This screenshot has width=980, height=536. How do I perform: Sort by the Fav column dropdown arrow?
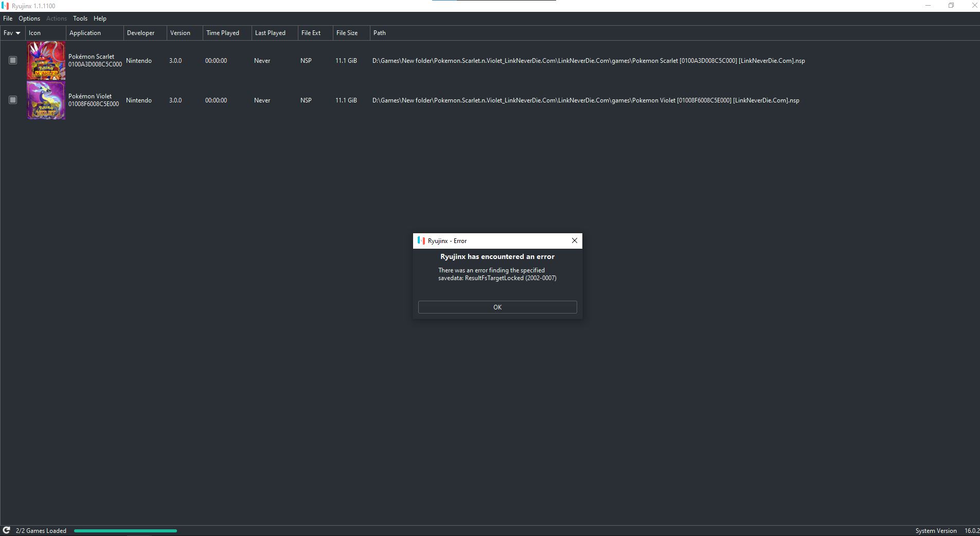[x=18, y=33]
